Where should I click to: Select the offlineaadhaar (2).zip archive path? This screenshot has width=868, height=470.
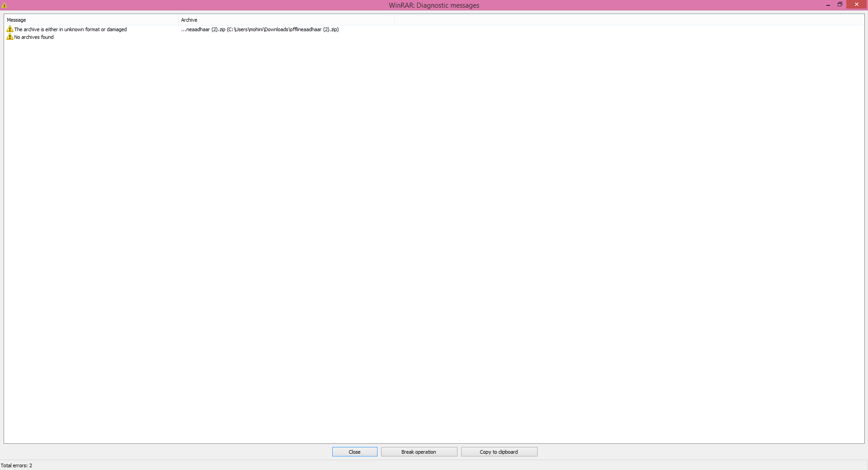click(x=260, y=29)
